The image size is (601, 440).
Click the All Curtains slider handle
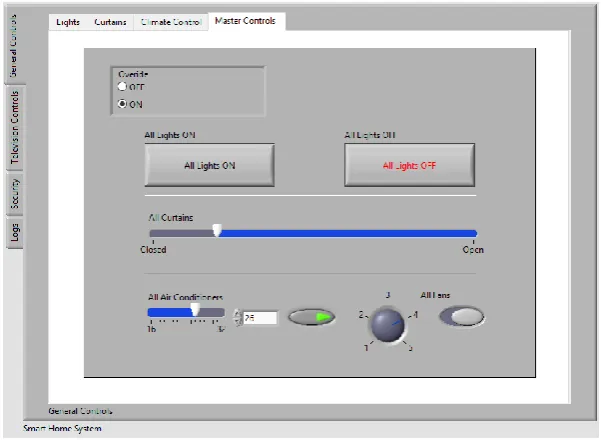pyautogui.click(x=217, y=230)
